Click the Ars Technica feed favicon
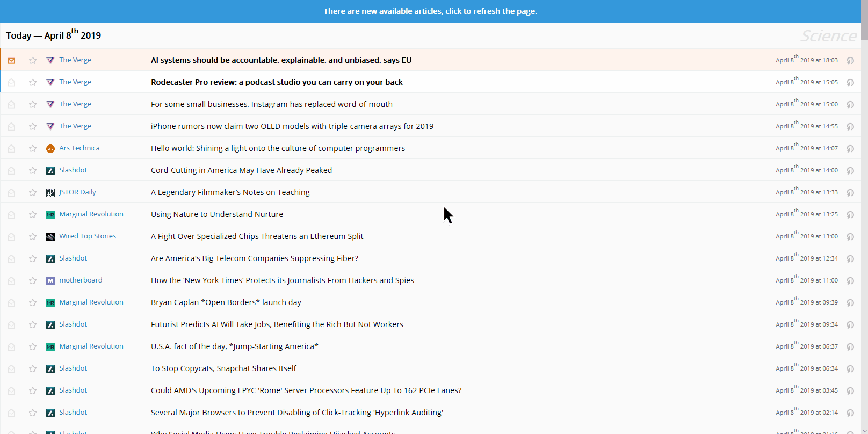Image resolution: width=868 pixels, height=434 pixels. [x=50, y=149]
